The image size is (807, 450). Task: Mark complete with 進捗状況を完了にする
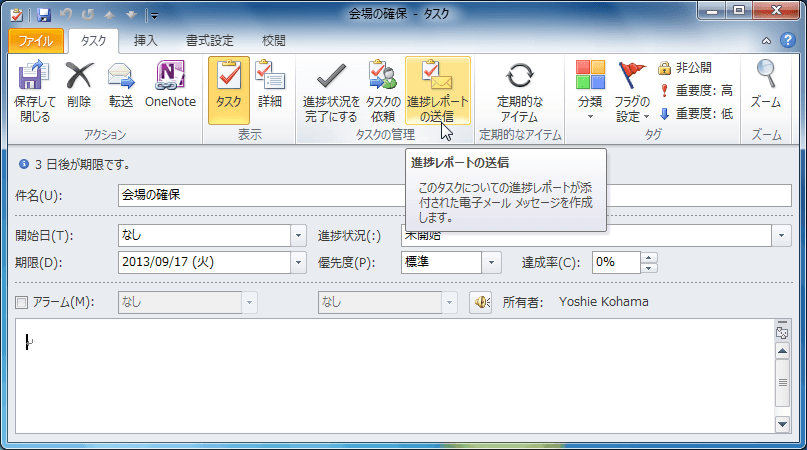click(x=331, y=91)
